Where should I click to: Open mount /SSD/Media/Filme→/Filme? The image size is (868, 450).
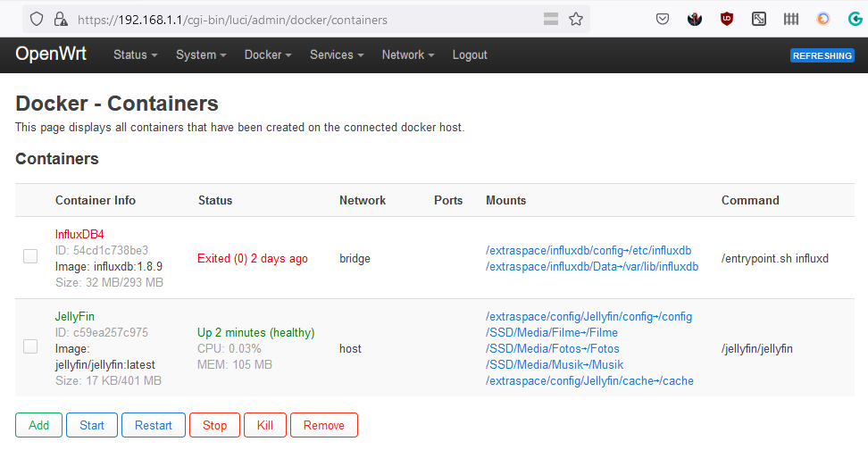tap(552, 333)
